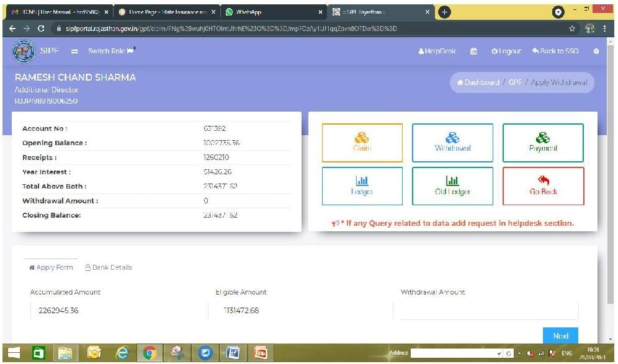Open a new browser tab
Viewport: 618px width, 364px height.
point(444,12)
